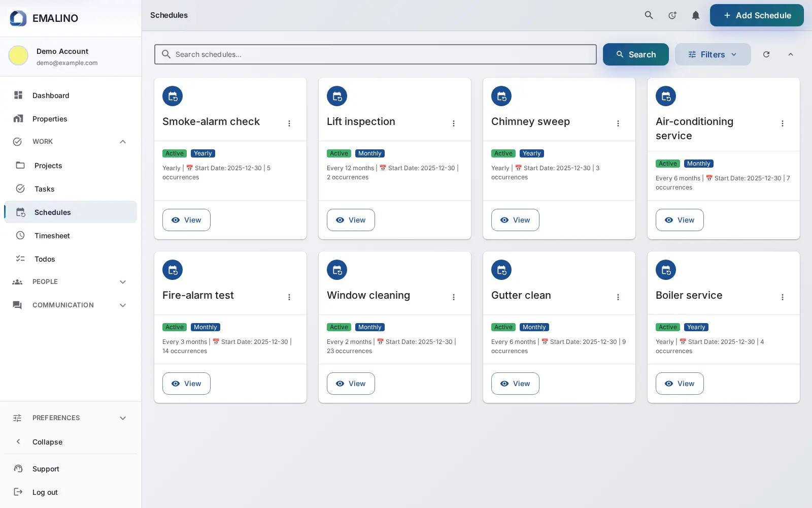Select Schedules in sidebar
The width and height of the screenshot is (812, 508).
[x=71, y=212]
